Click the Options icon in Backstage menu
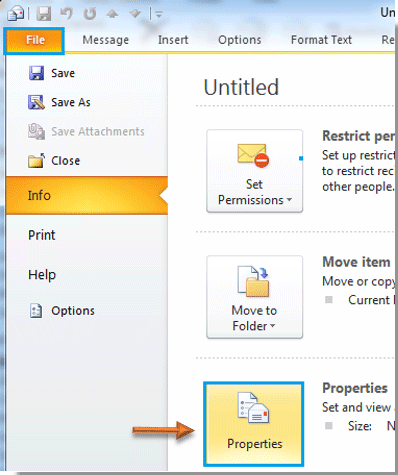Screen dimensions: 398x475 click(x=36, y=311)
